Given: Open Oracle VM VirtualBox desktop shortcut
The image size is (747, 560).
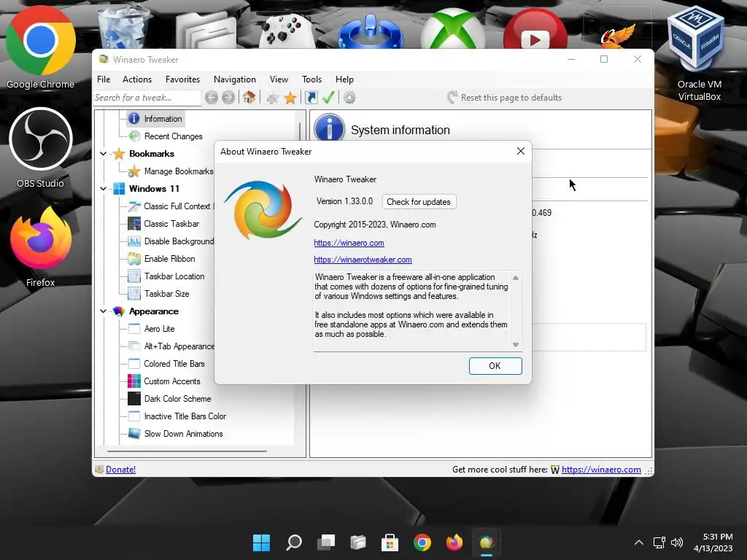Looking at the screenshot, I should pyautogui.click(x=699, y=52).
